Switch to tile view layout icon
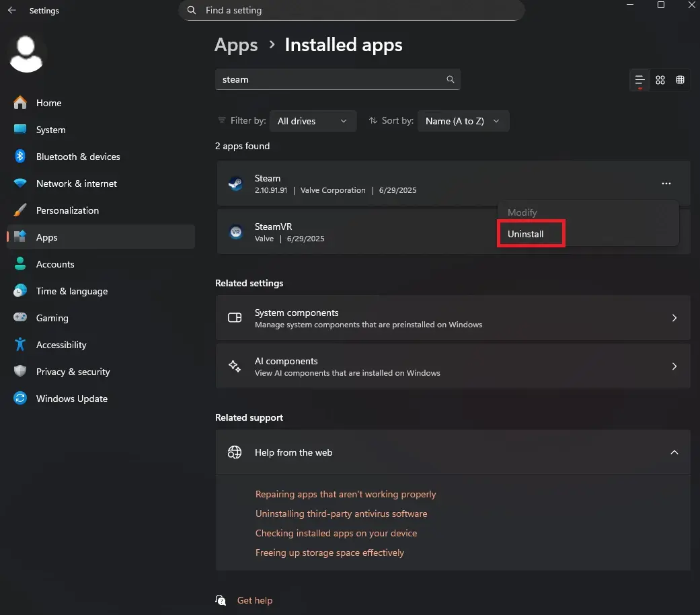This screenshot has width=700, height=615. tap(680, 80)
